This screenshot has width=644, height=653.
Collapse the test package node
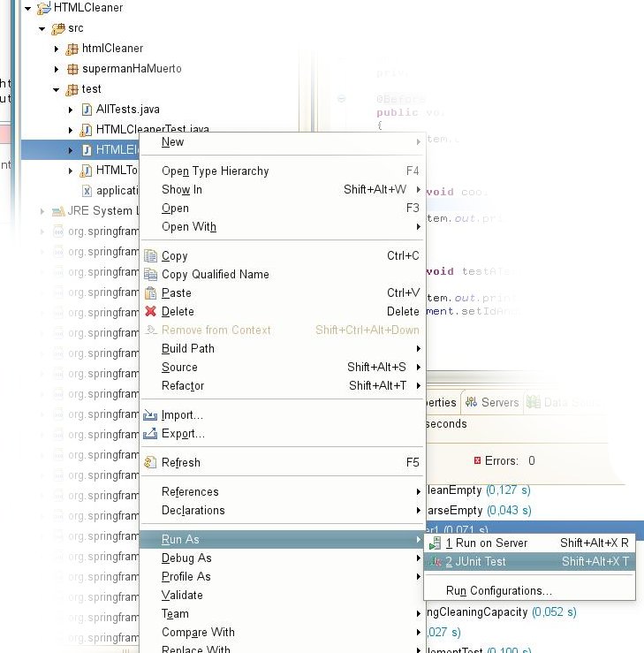coord(56,89)
